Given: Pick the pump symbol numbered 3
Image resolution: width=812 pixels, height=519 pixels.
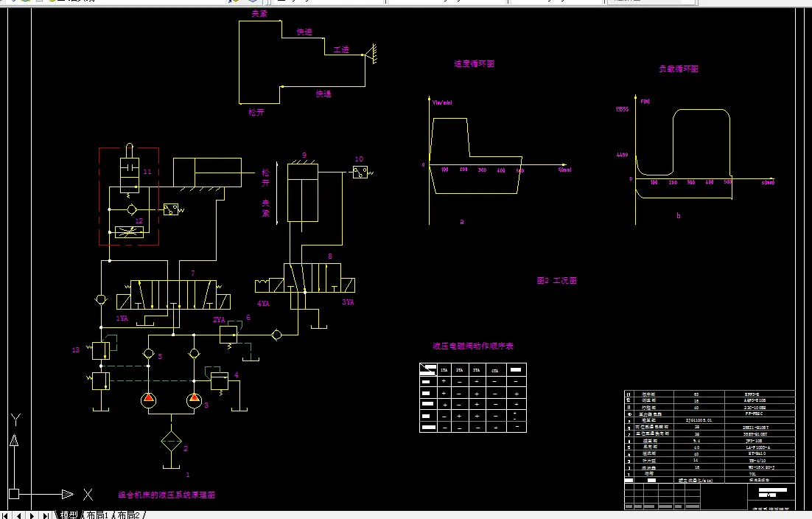Looking at the screenshot, I should 195,400.
